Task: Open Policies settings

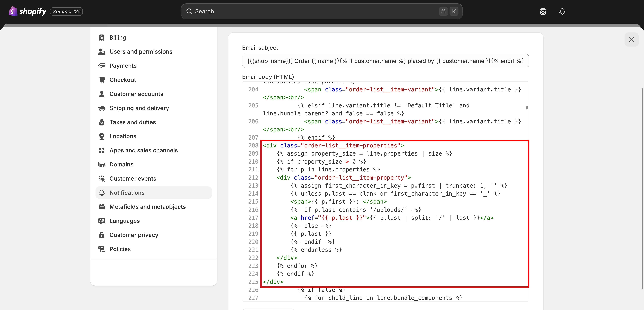Action: click(154, 249)
